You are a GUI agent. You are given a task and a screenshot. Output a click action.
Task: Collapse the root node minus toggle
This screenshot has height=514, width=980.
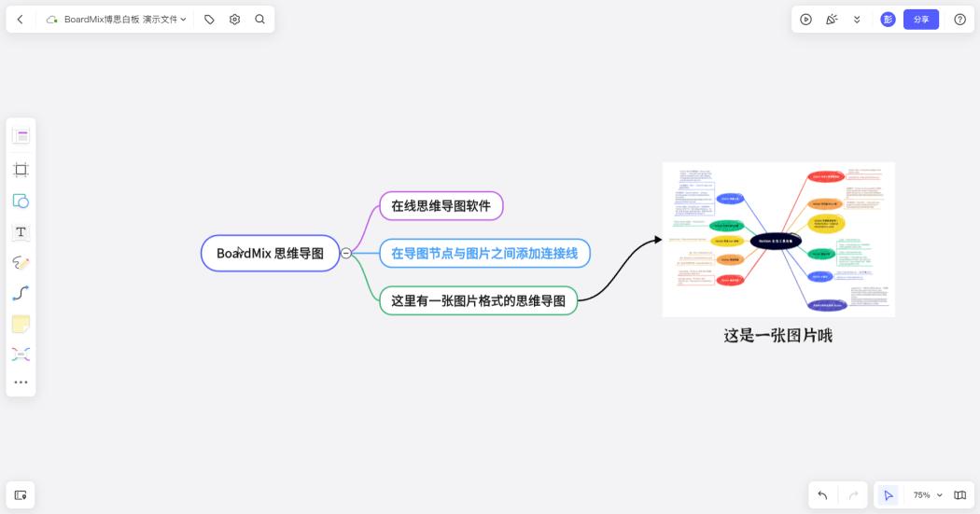345,253
